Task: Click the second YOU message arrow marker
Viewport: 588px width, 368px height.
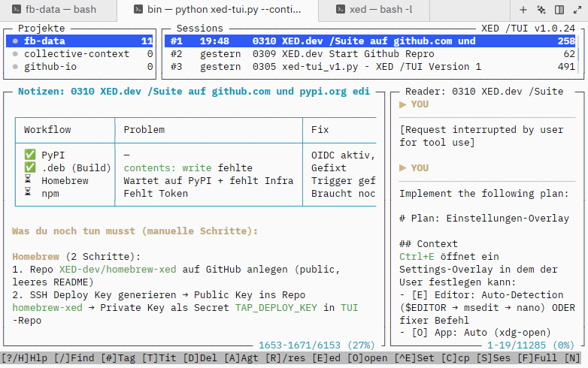Action: tap(403, 168)
